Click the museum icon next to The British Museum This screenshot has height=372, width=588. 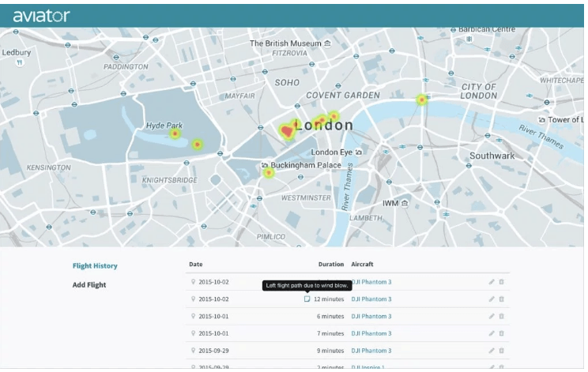point(327,43)
